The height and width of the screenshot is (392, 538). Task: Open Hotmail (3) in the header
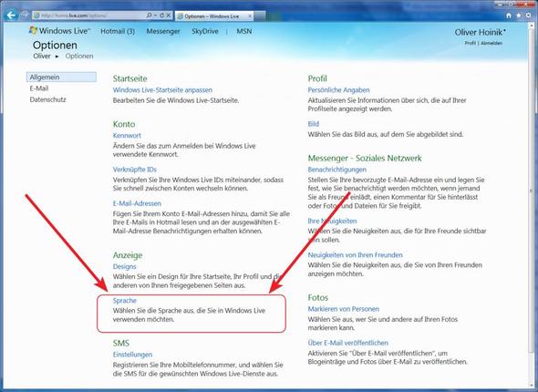(118, 31)
